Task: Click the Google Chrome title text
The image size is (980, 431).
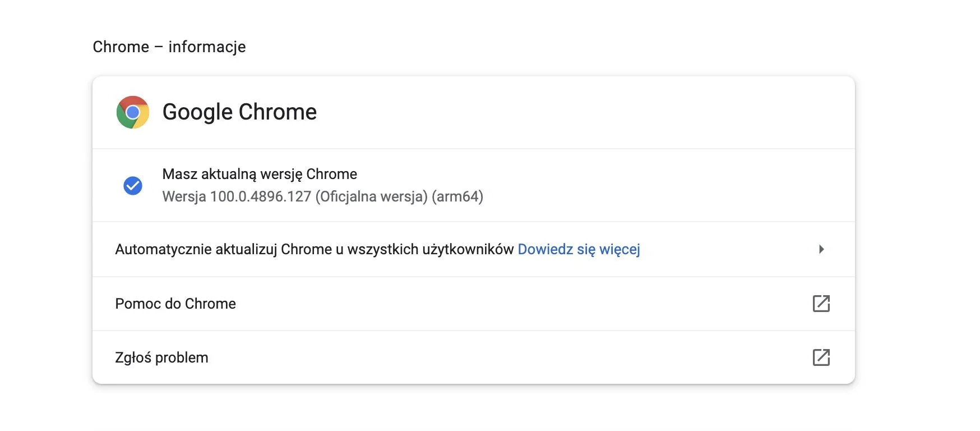Action: [239, 112]
